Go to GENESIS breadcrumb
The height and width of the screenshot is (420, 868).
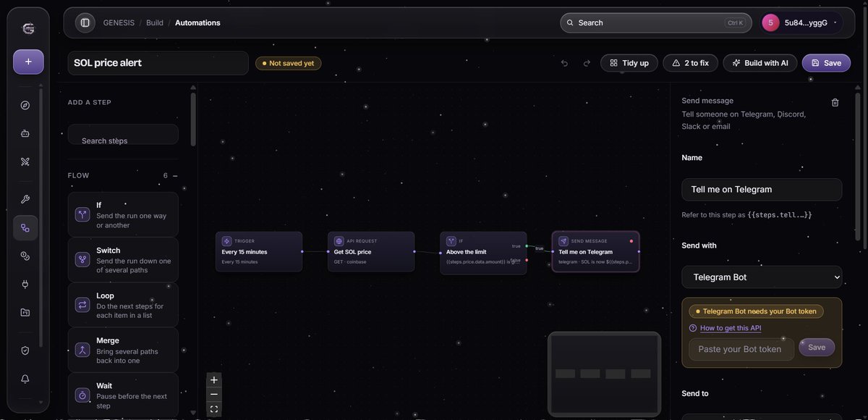(119, 22)
